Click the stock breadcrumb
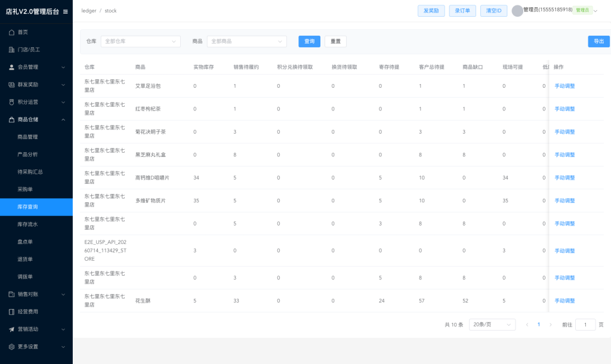611x364 pixels. pos(110,11)
